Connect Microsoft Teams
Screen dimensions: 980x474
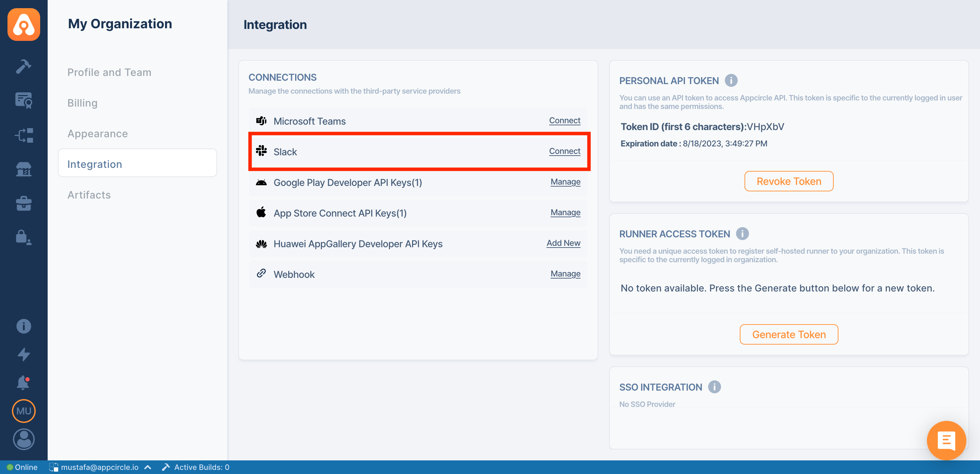coord(565,121)
